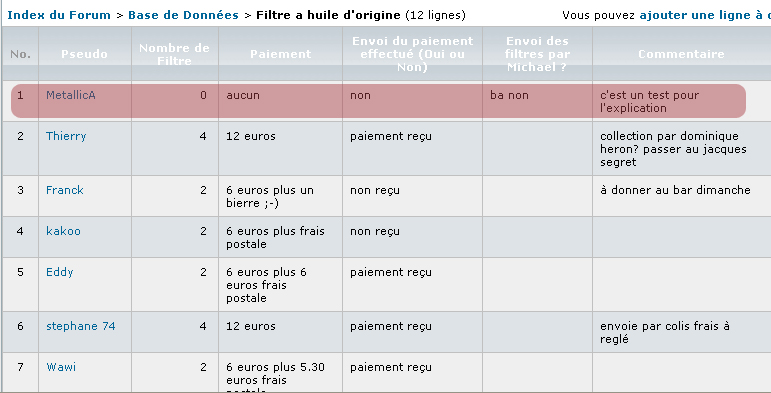Click Franck's '6 euros plus un bierre' cell
Image resolution: width=771 pixels, height=393 pixels.
click(270, 196)
